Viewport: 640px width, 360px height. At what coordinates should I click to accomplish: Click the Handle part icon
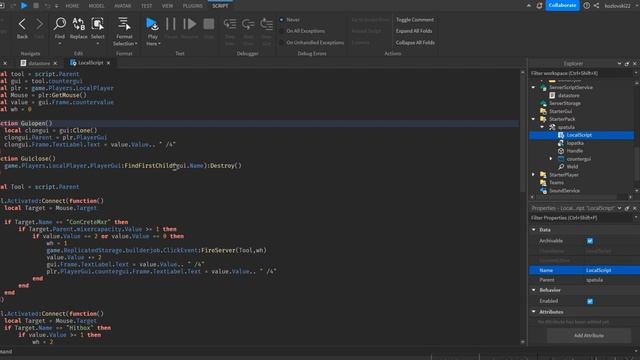click(x=561, y=151)
